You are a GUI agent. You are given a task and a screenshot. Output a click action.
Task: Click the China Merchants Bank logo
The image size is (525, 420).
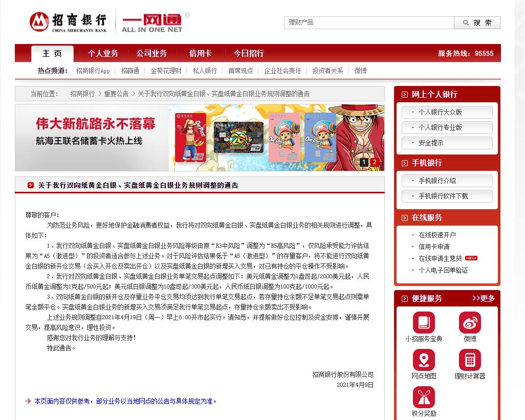[68, 22]
